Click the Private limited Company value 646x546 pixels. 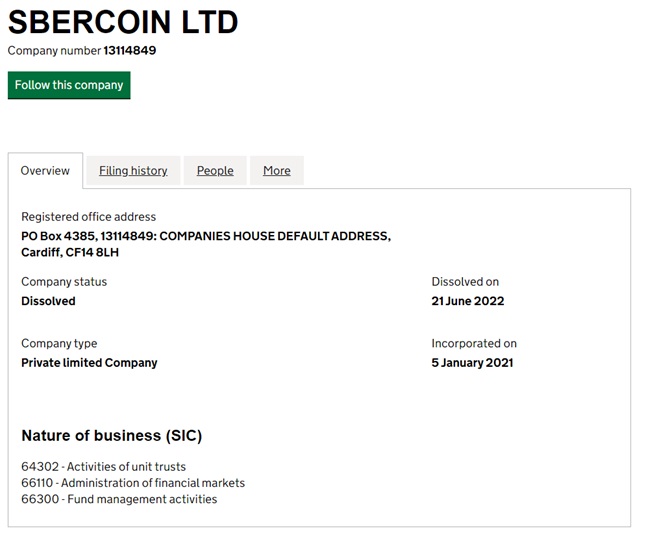(89, 363)
